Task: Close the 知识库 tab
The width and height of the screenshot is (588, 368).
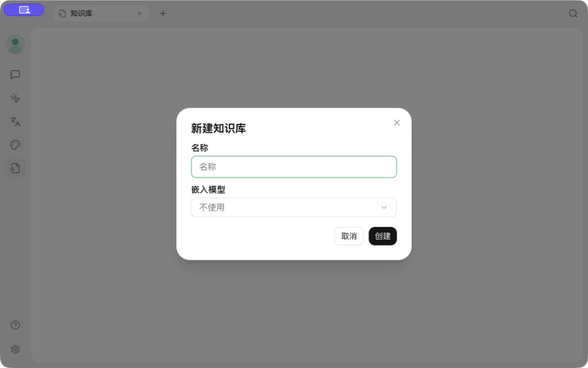Action: coord(140,13)
